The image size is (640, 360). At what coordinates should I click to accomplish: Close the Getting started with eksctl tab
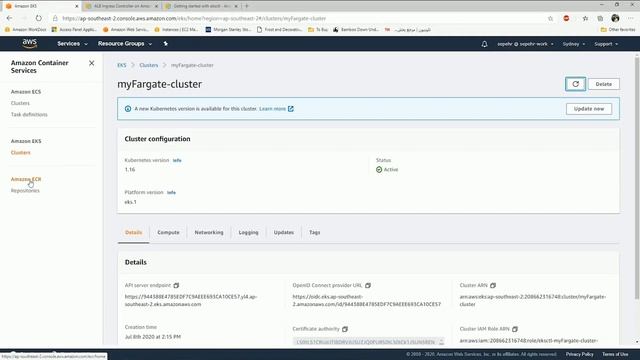point(236,6)
